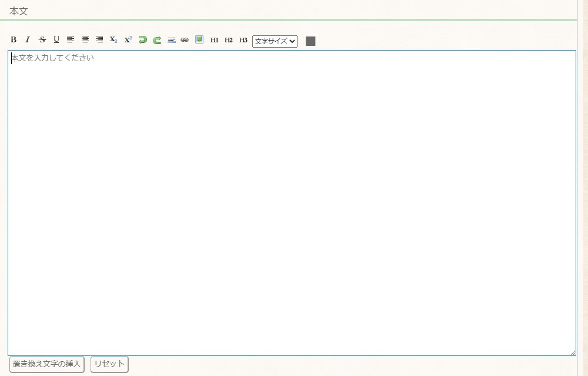Insert an image
The image size is (588, 376).
[x=199, y=39]
